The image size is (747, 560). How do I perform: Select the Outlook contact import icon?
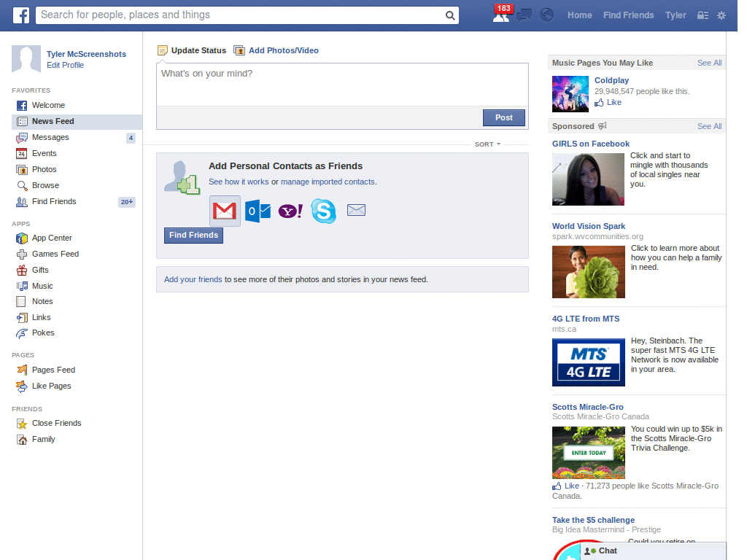(258, 211)
